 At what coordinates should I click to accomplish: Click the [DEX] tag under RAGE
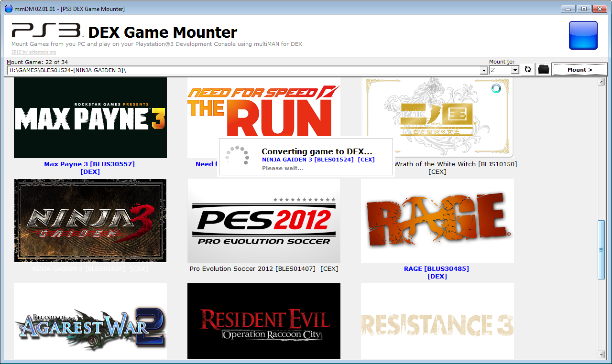click(437, 276)
